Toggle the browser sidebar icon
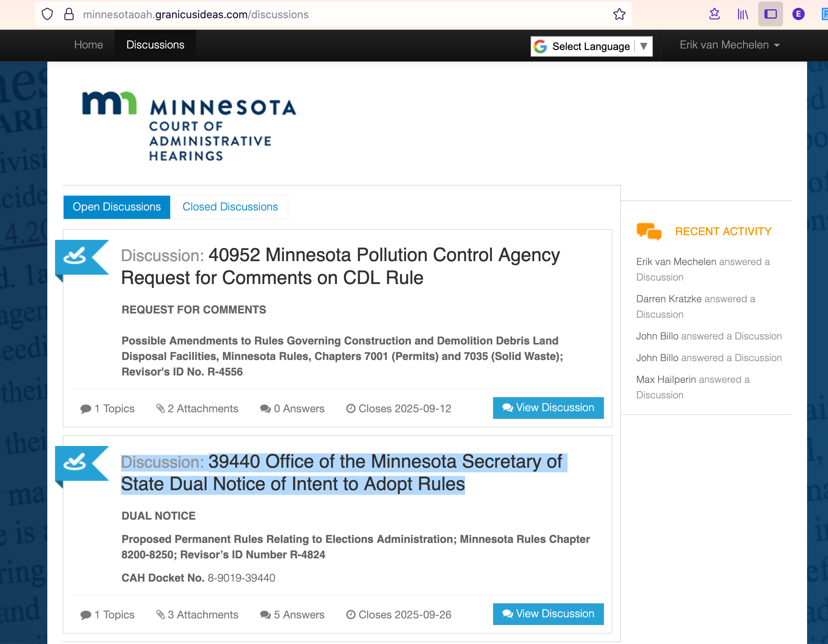This screenshot has width=828, height=644. point(770,14)
